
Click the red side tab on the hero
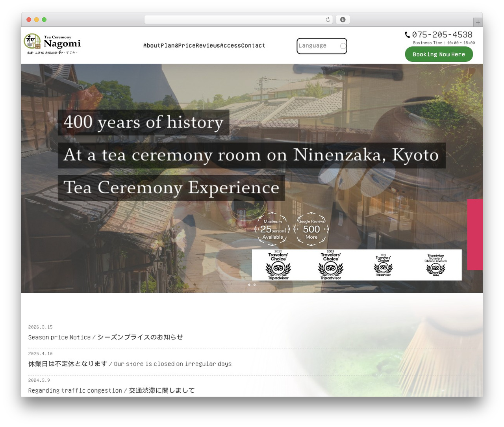475,235
